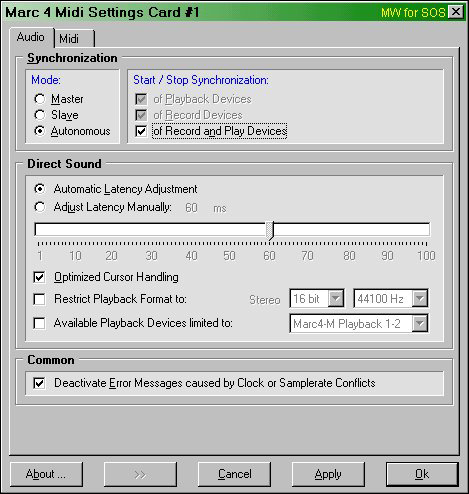Viewport: 469px width, 494px height.
Task: Uncheck 'of Record and Play Devices'
Action: (x=141, y=131)
